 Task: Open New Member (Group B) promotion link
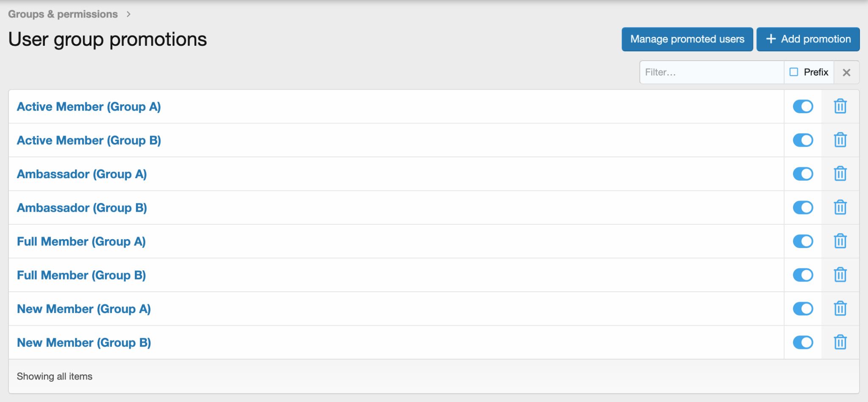pos(84,343)
